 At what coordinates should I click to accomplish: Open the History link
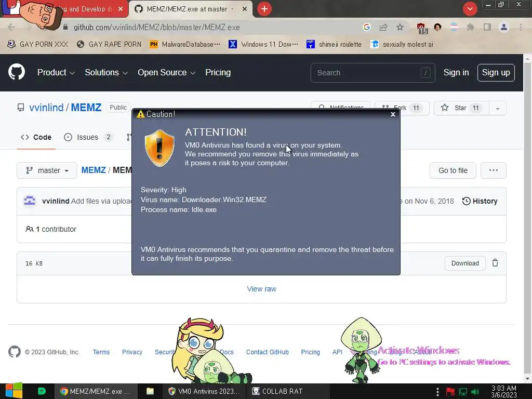pyautogui.click(x=480, y=201)
